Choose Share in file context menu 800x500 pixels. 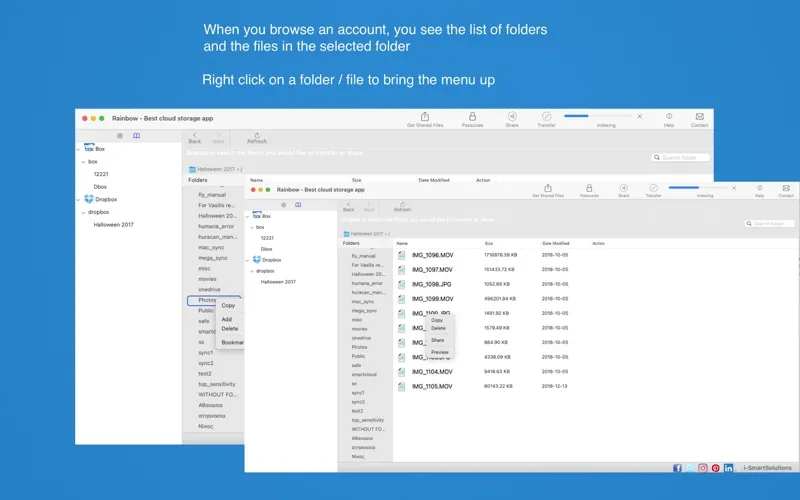tap(437, 340)
